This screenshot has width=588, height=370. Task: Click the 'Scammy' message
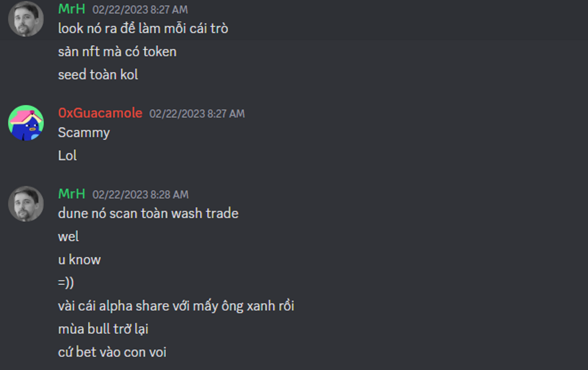(x=84, y=133)
